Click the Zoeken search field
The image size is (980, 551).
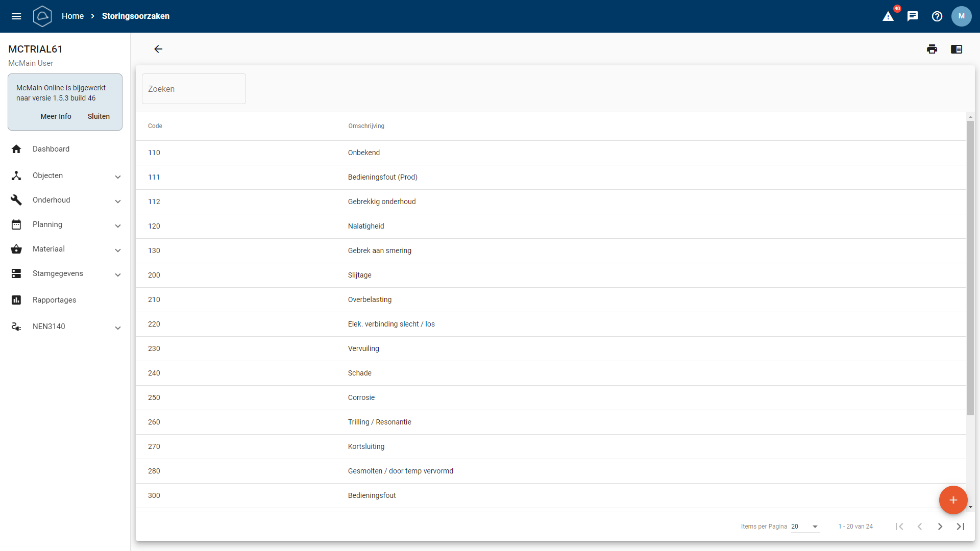tap(194, 89)
